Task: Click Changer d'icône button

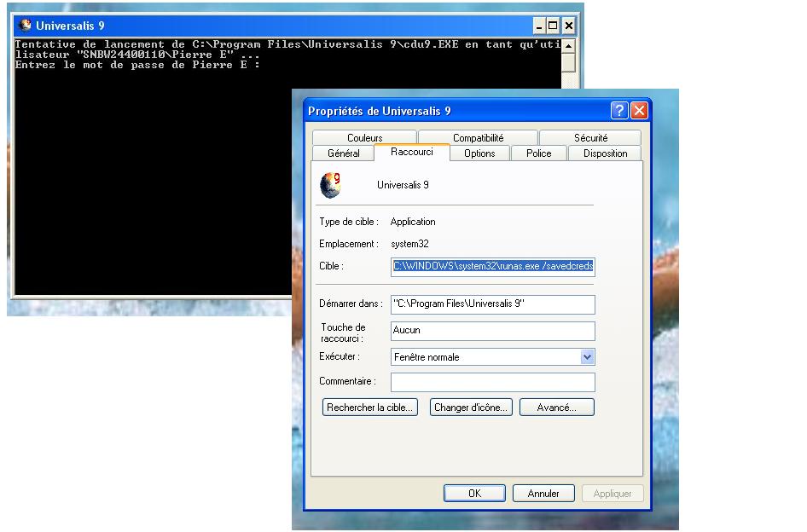Action: 471,408
